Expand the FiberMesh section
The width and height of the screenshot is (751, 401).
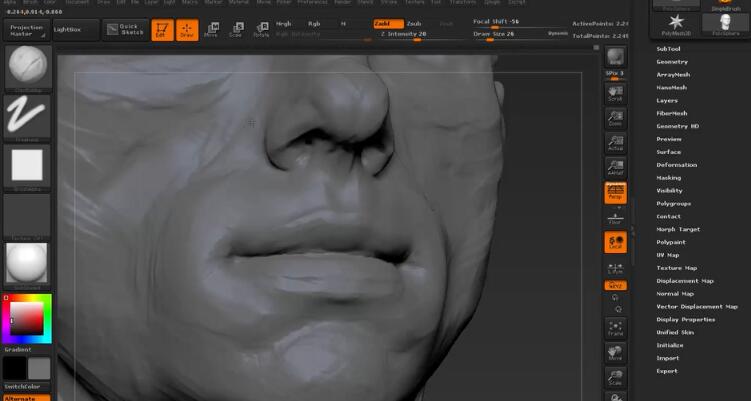671,114
